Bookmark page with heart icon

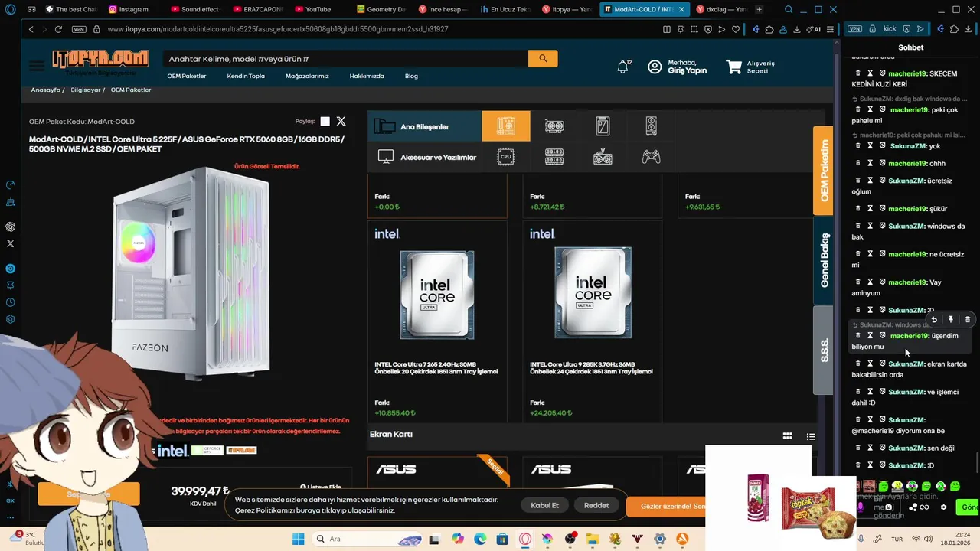pos(736,29)
